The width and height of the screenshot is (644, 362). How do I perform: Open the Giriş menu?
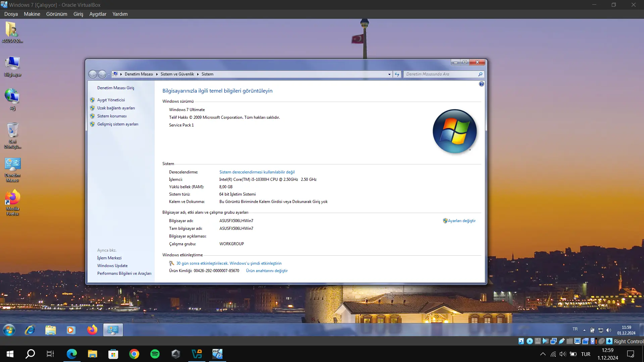coord(78,14)
